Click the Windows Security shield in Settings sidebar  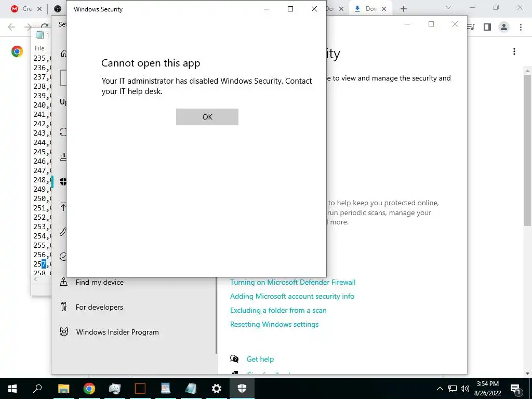(63, 181)
